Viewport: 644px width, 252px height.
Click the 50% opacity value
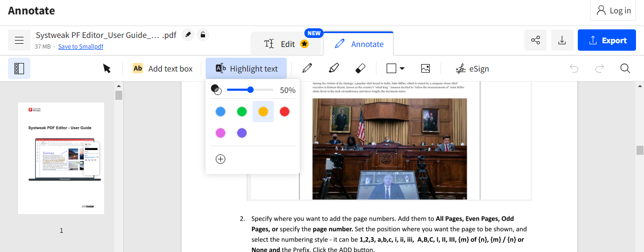tap(288, 90)
